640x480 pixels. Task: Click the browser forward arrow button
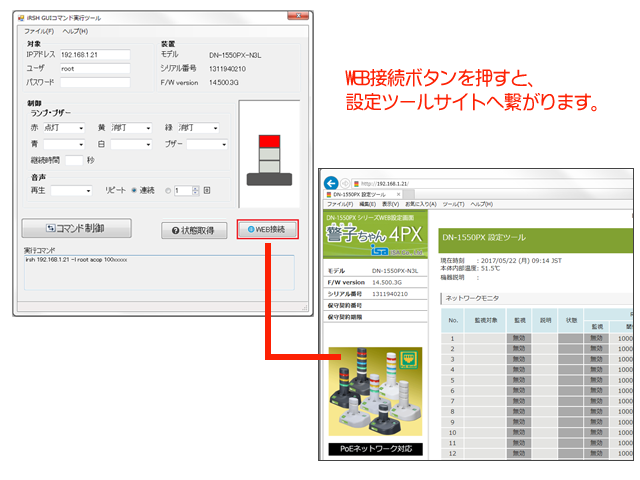point(346,183)
